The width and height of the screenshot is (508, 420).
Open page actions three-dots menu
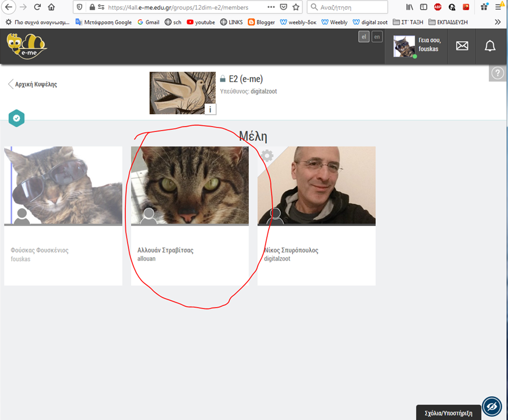[271, 7]
